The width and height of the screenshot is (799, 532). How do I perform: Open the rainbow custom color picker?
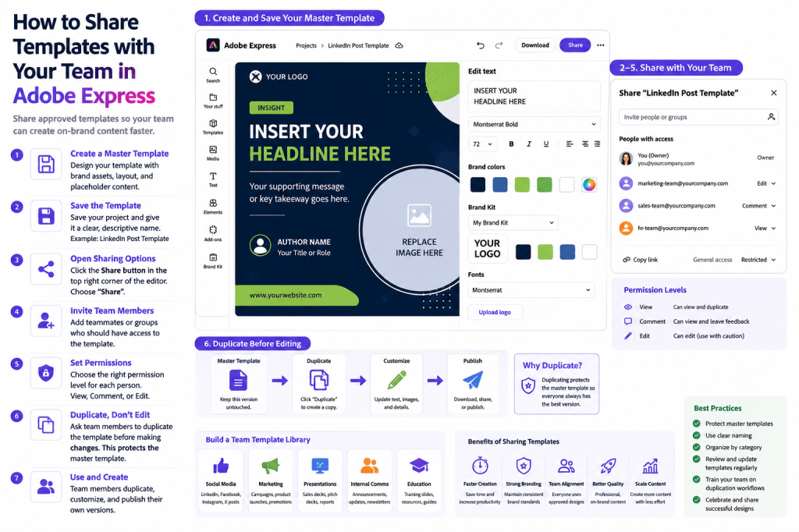point(588,184)
